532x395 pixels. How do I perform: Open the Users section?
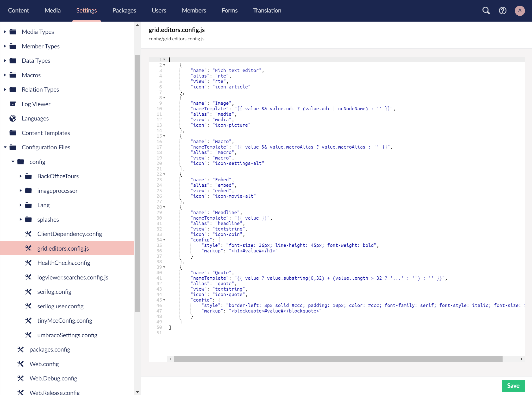(x=159, y=11)
